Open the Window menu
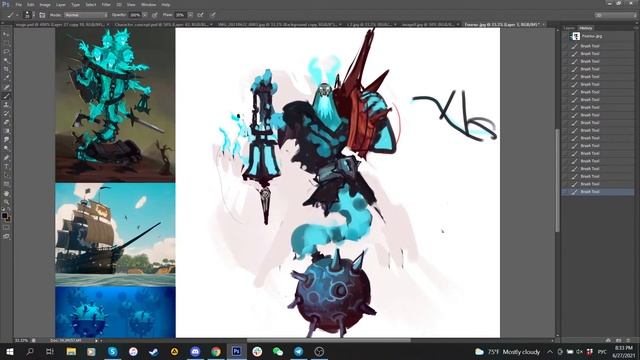640x360 pixels. coord(149,4)
